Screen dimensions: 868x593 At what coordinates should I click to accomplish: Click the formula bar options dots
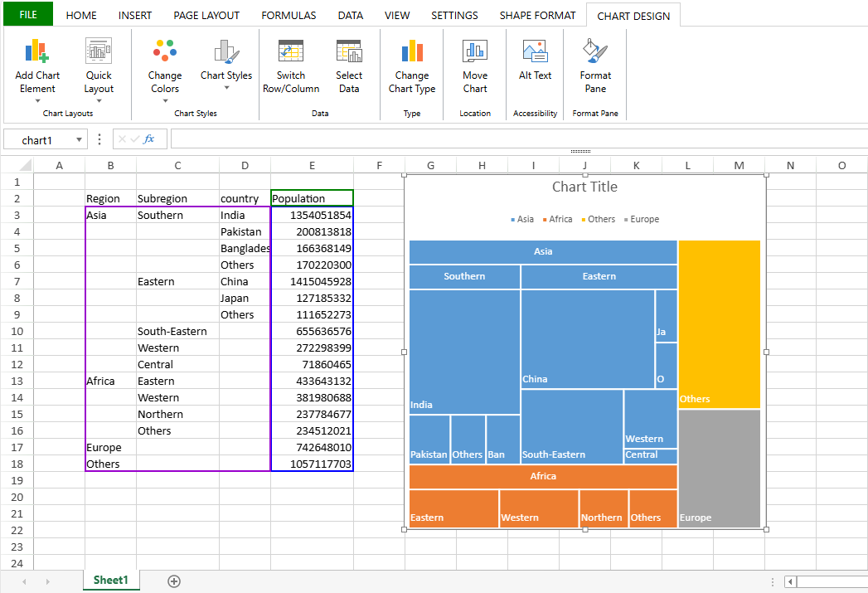point(99,139)
